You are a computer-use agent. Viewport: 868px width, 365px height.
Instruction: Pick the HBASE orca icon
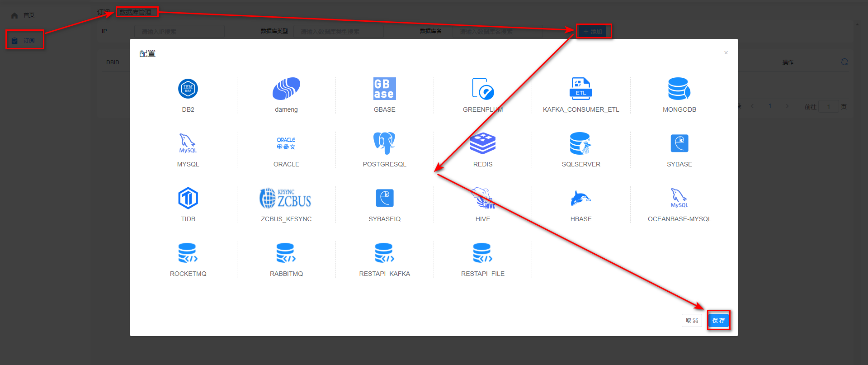click(x=581, y=198)
